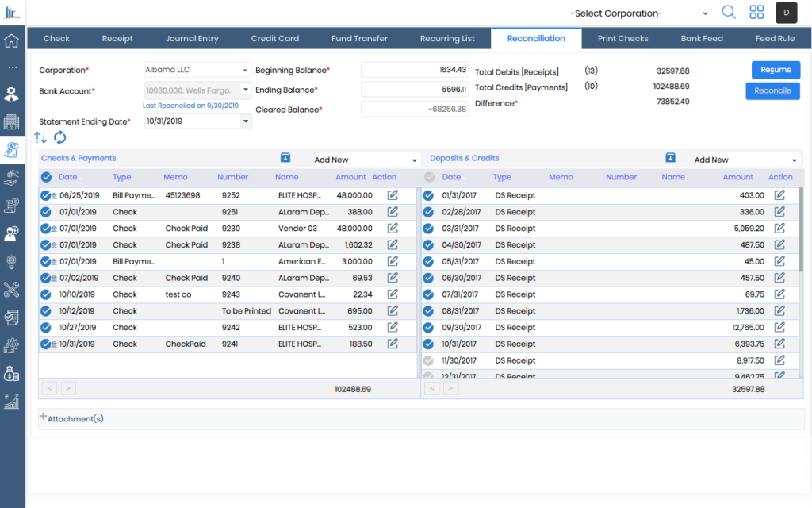Click the Reconcile button
812x508 pixels.
coord(772,90)
